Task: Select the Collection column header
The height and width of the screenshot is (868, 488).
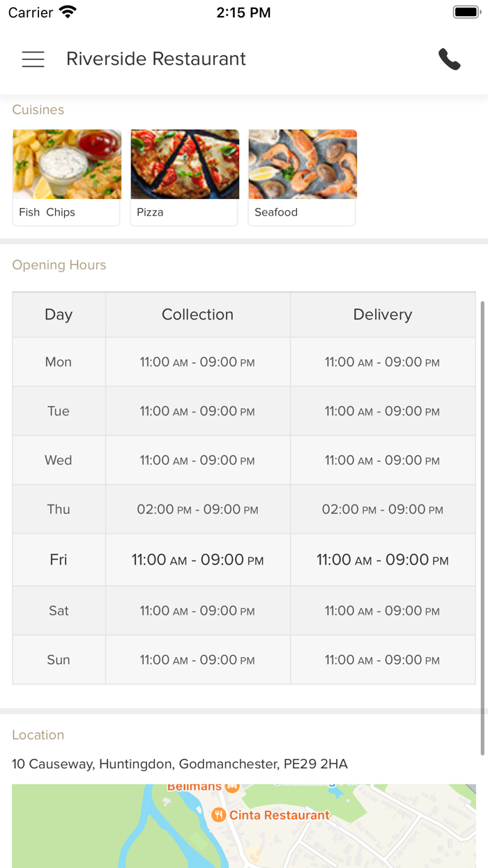Action: (x=197, y=315)
